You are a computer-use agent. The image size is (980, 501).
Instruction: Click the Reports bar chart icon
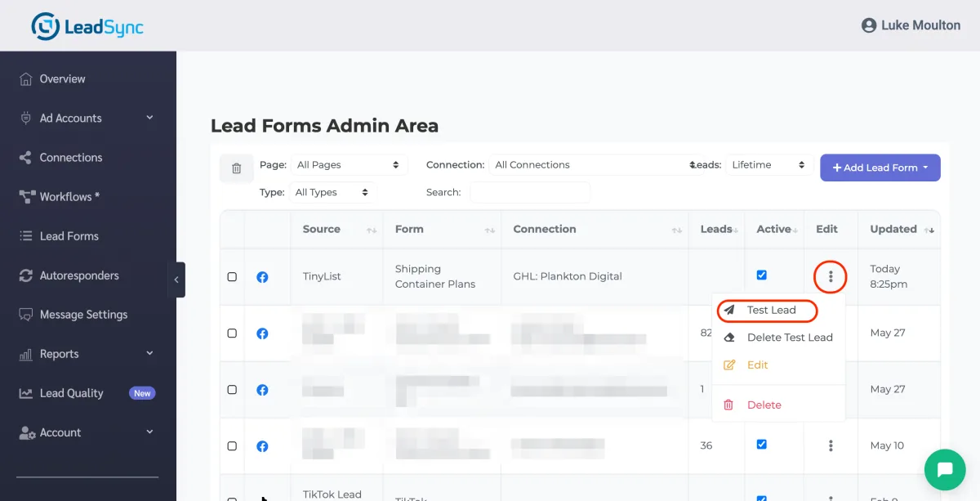click(x=26, y=354)
